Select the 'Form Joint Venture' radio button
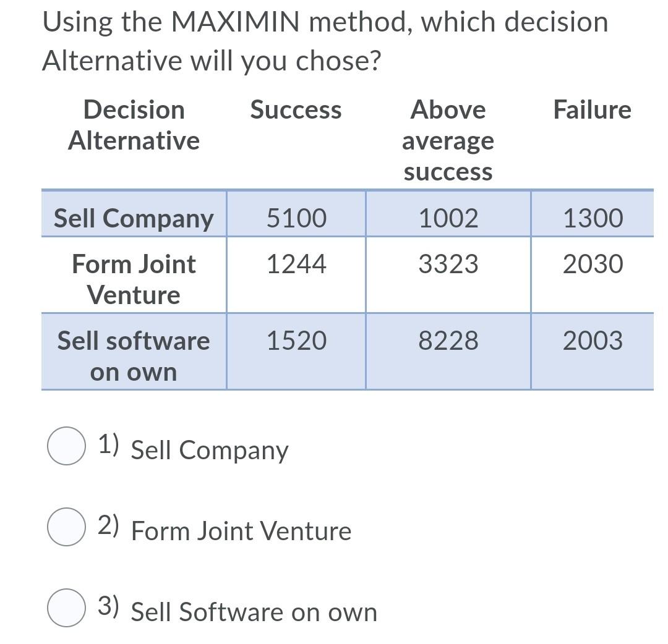Viewport: 668px width, 644px height. pyautogui.click(x=66, y=528)
